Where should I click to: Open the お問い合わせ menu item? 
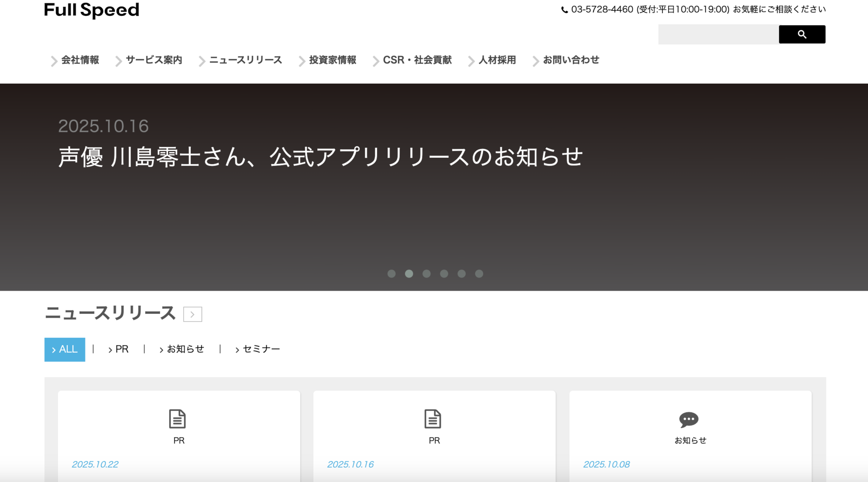[x=571, y=60]
